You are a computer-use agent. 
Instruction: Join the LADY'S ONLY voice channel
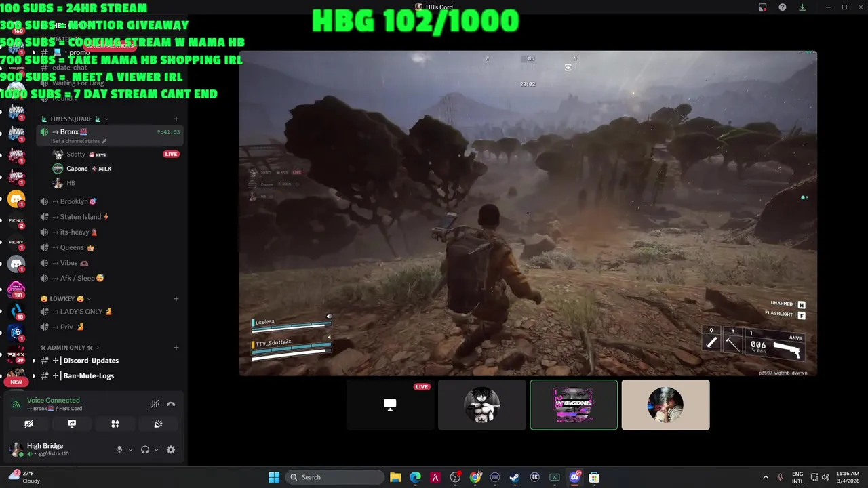pyautogui.click(x=109, y=312)
